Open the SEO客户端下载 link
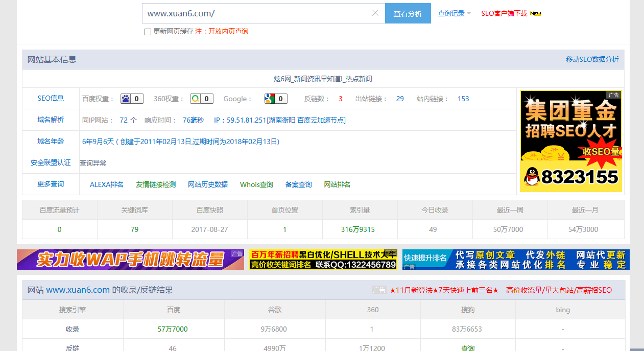Image resolution: width=644 pixels, height=351 pixels. (504, 14)
